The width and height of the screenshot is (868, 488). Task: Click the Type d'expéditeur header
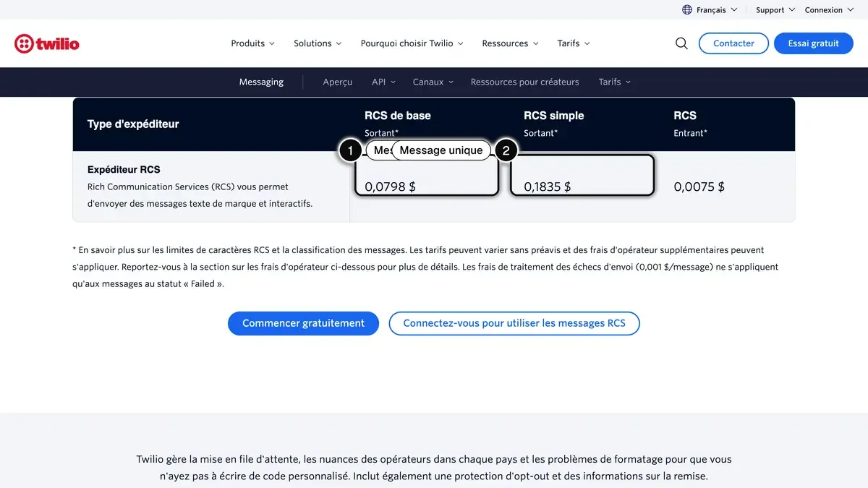coord(133,124)
